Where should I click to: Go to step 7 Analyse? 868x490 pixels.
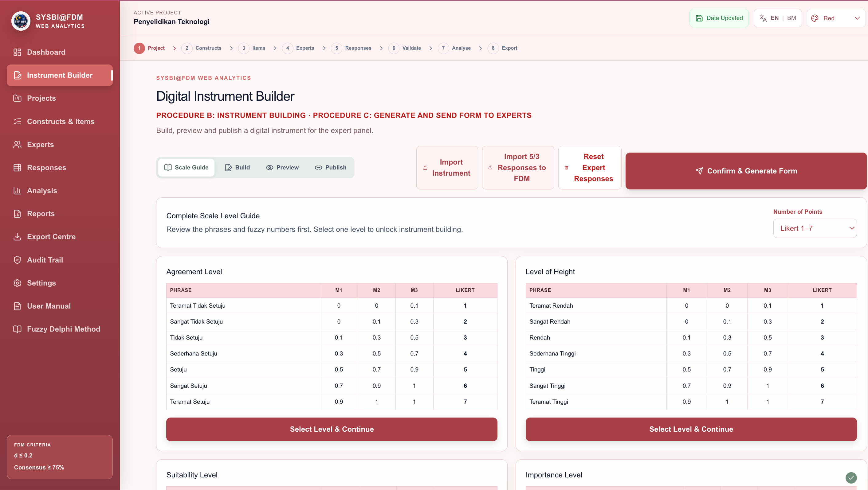point(454,48)
